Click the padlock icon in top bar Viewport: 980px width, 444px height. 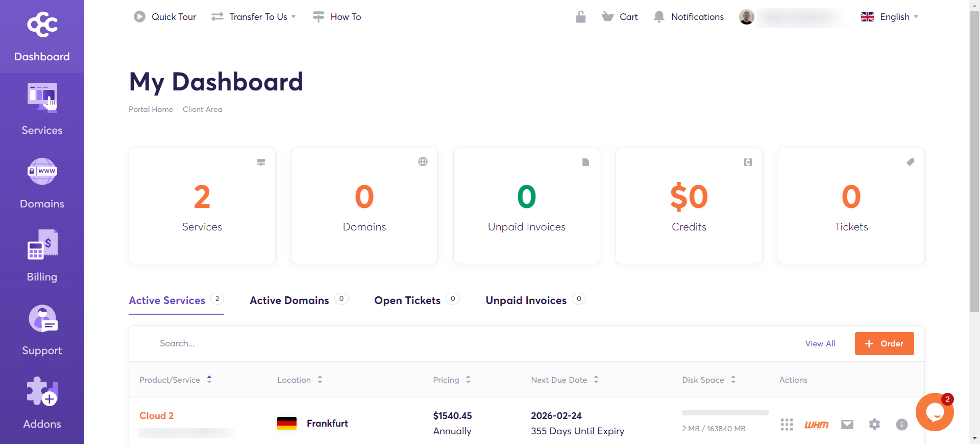(580, 17)
